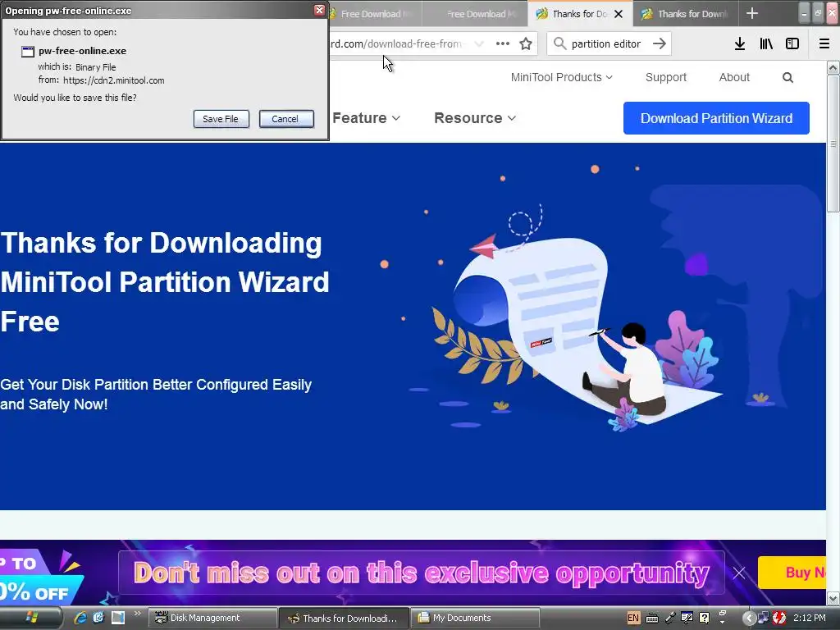This screenshot has height=630, width=840.
Task: Click the scrollbar down arrow
Action: (833, 598)
